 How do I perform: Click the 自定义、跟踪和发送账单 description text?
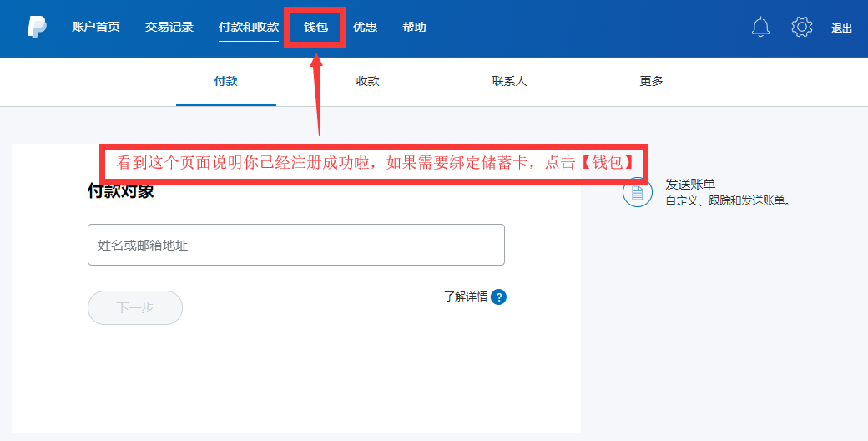tap(728, 201)
